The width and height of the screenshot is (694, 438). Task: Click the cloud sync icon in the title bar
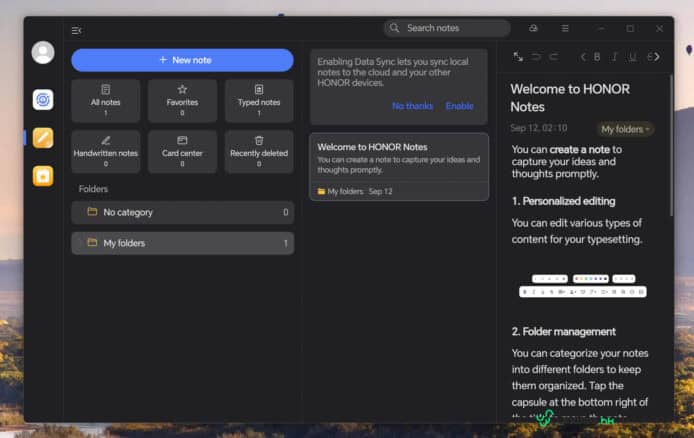tap(534, 29)
